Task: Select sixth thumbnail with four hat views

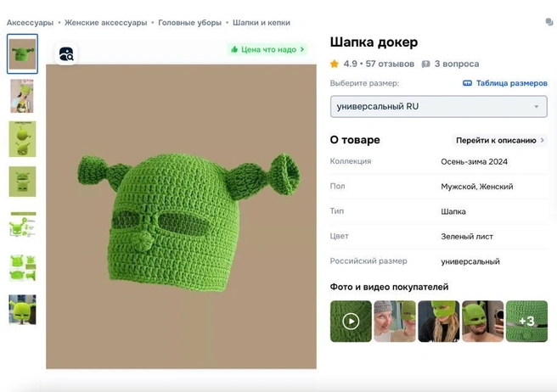Action: pyautogui.click(x=22, y=267)
